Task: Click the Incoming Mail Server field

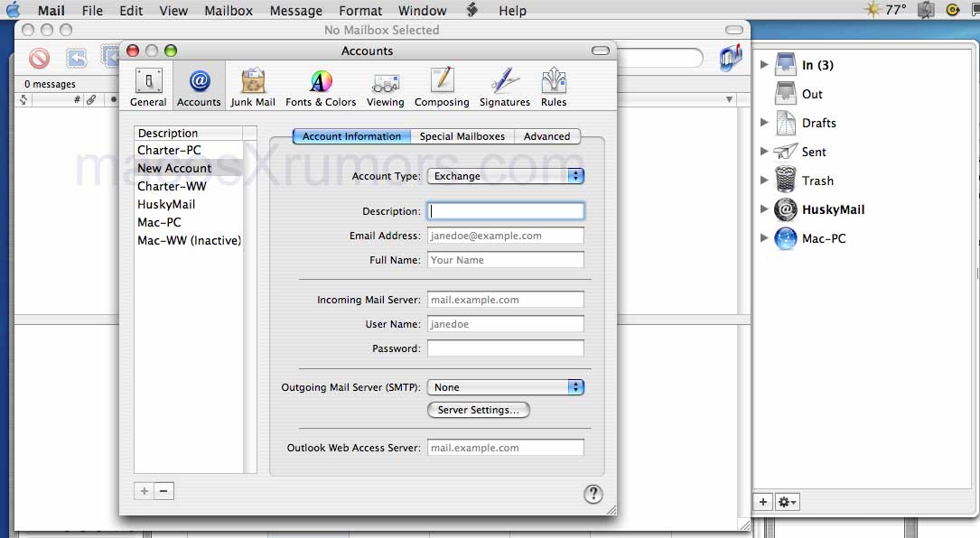Action: pos(506,300)
